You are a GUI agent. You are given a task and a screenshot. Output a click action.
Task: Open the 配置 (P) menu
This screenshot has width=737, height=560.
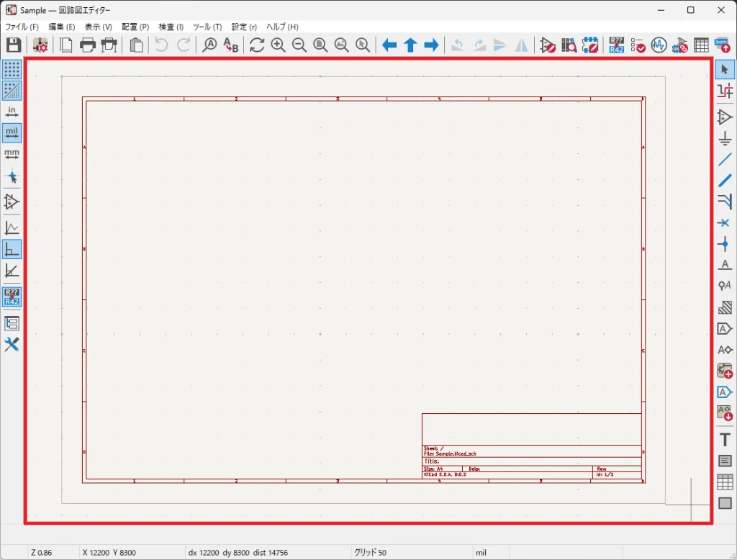[135, 27]
